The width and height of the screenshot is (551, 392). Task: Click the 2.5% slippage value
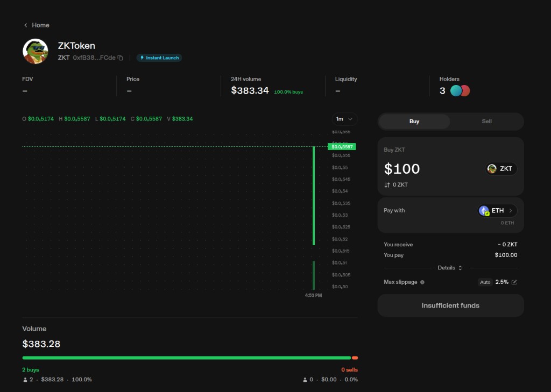point(502,282)
